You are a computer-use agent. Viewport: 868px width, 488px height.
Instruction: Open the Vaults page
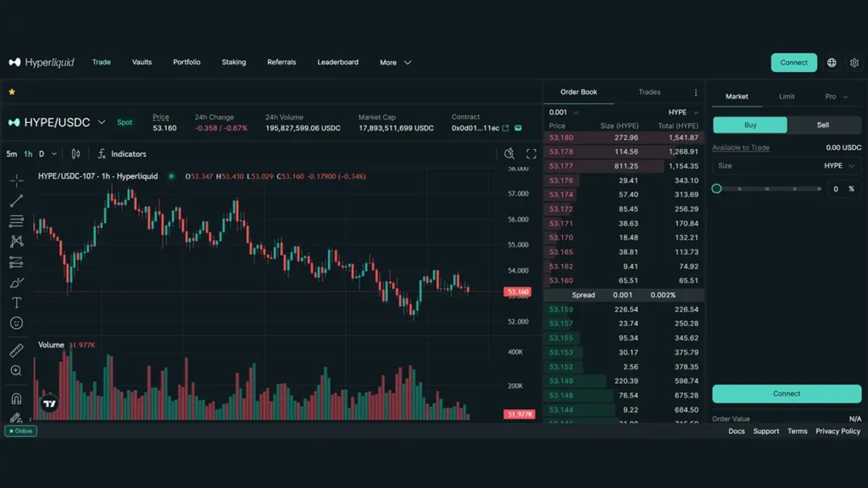pyautogui.click(x=142, y=62)
